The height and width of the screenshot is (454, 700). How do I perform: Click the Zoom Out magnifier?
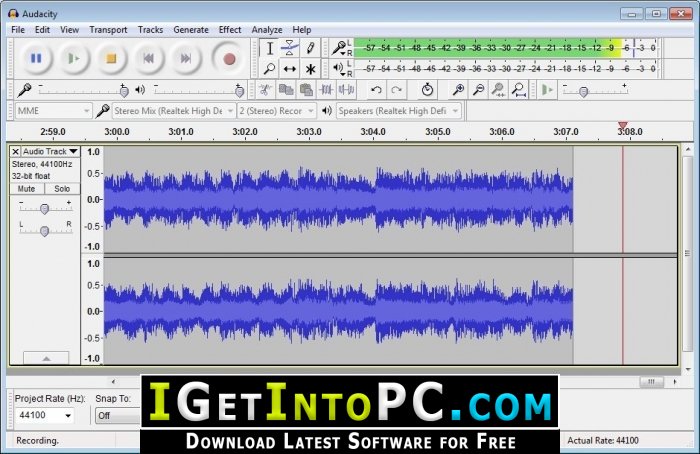(478, 90)
